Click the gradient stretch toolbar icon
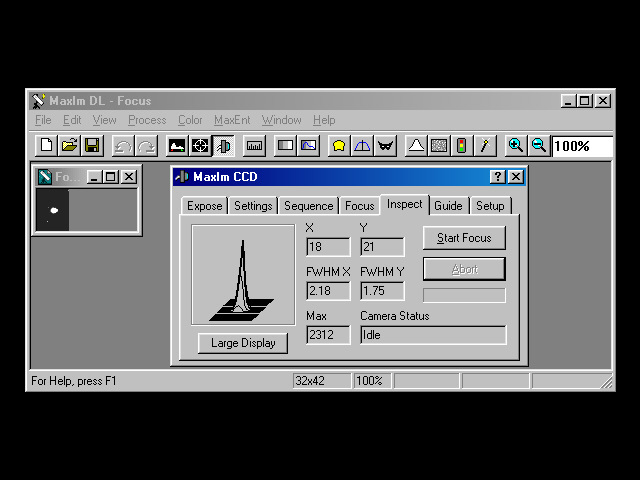 coord(285,146)
